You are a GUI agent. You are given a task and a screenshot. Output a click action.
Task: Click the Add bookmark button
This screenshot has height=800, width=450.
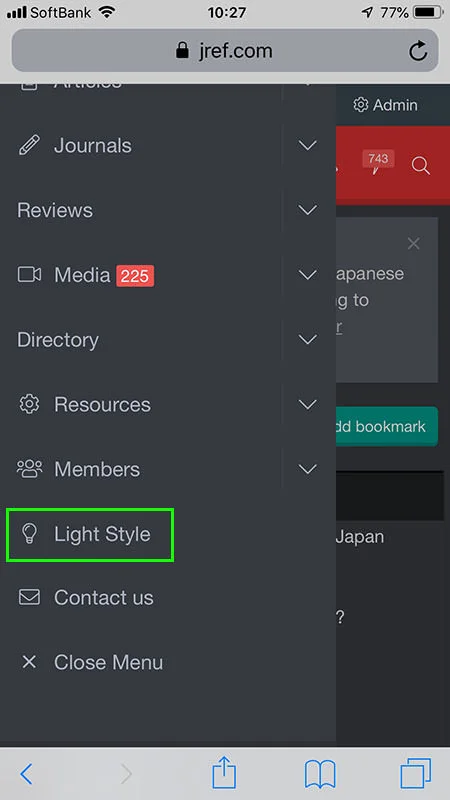click(387, 427)
